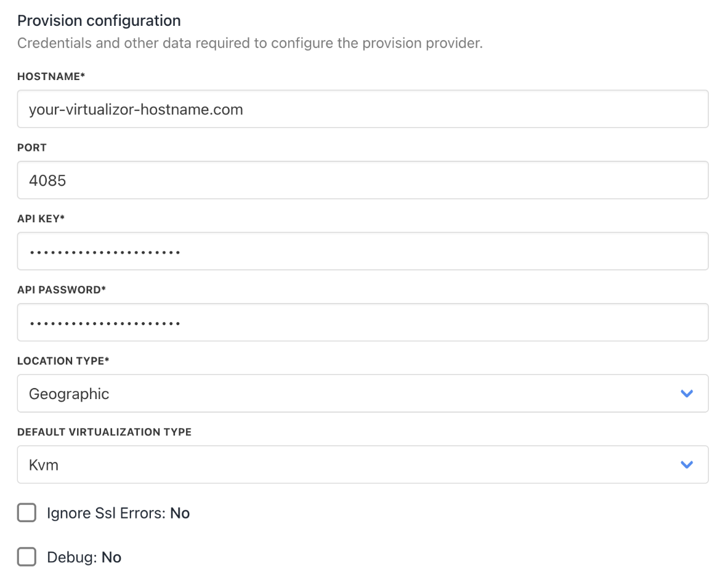Click the credentials description text under the heading
This screenshot has height=574, width=728.
(x=249, y=44)
